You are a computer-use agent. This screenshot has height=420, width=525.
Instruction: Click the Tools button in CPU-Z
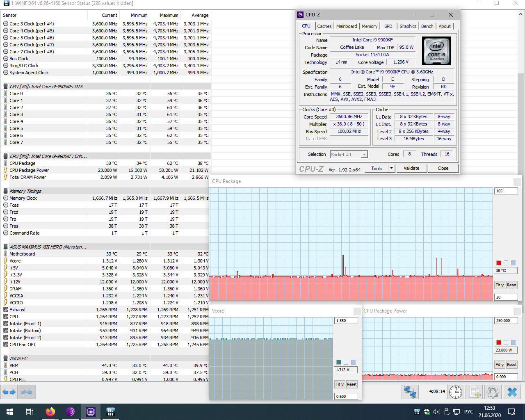[377, 168]
